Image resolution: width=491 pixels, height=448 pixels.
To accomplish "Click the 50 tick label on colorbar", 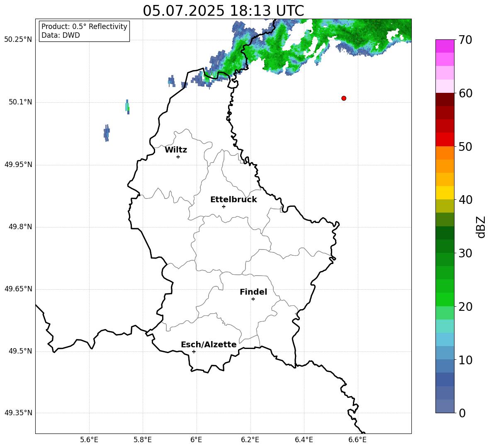I will 465,147.
